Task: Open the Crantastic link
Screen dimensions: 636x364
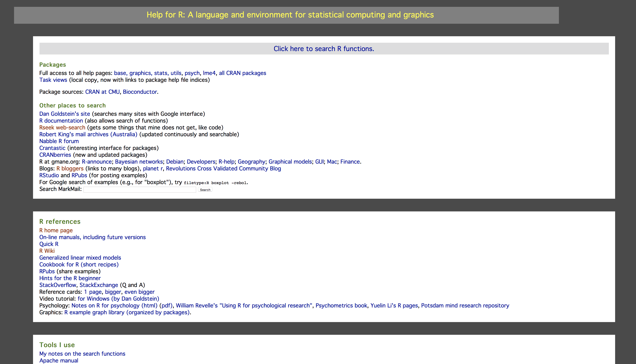Action: (52, 148)
